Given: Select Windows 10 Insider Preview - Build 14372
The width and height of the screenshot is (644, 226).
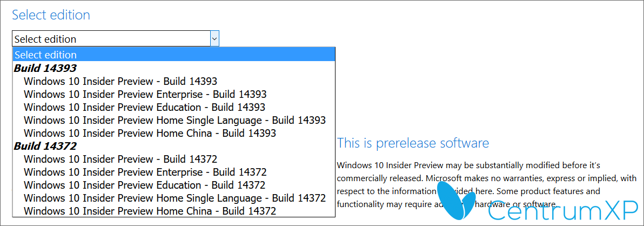Looking at the screenshot, I should pyautogui.click(x=174, y=159).
